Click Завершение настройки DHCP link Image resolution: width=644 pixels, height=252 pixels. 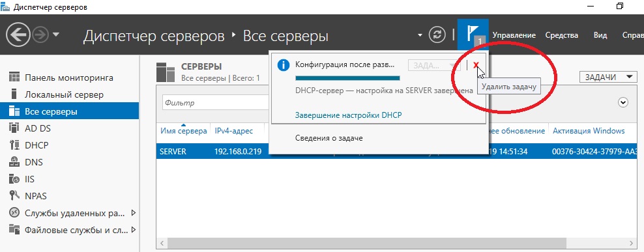click(348, 115)
